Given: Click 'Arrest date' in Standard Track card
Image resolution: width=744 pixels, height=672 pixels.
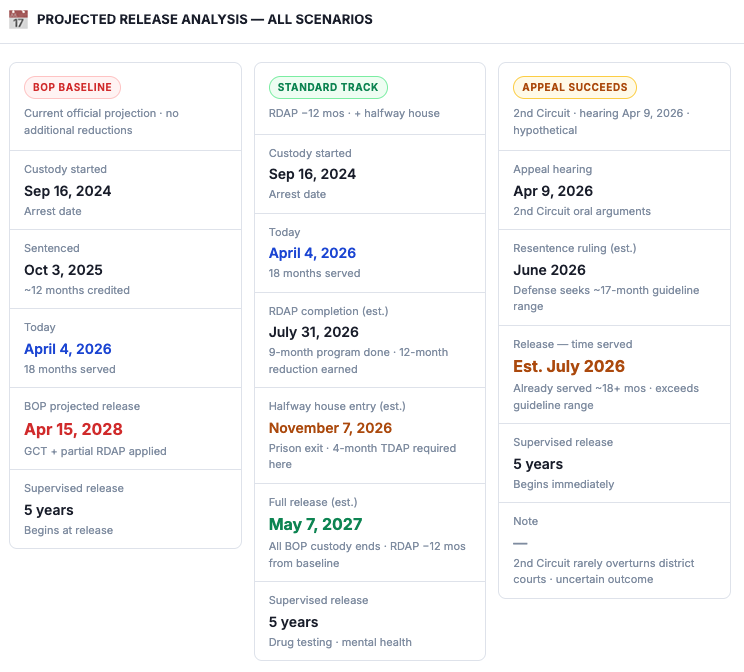Looking at the screenshot, I should coord(297,195).
